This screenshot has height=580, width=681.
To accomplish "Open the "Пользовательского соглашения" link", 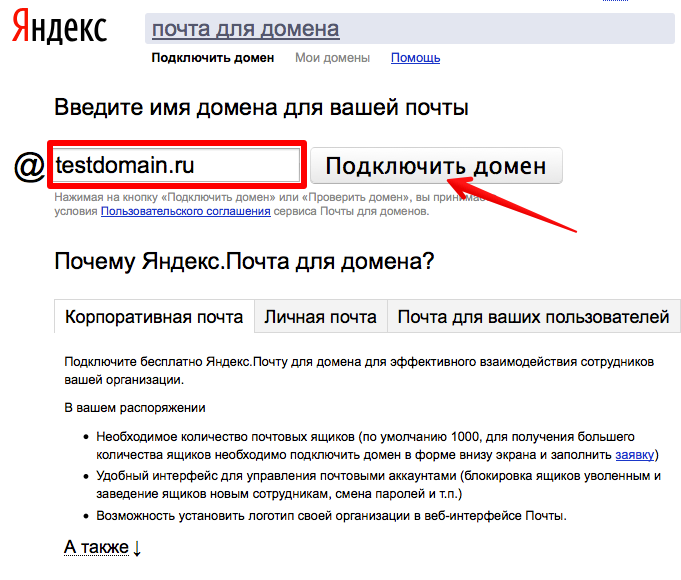I will tap(186, 212).
